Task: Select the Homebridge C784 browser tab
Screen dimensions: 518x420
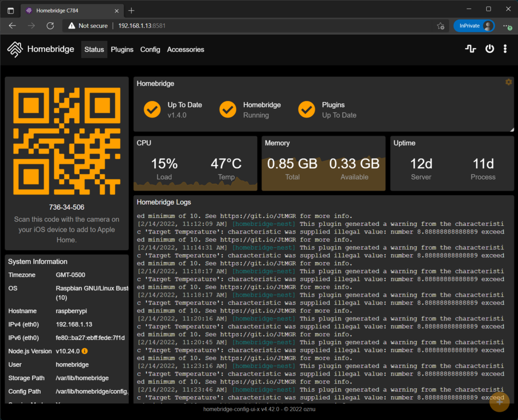Action: click(72, 11)
